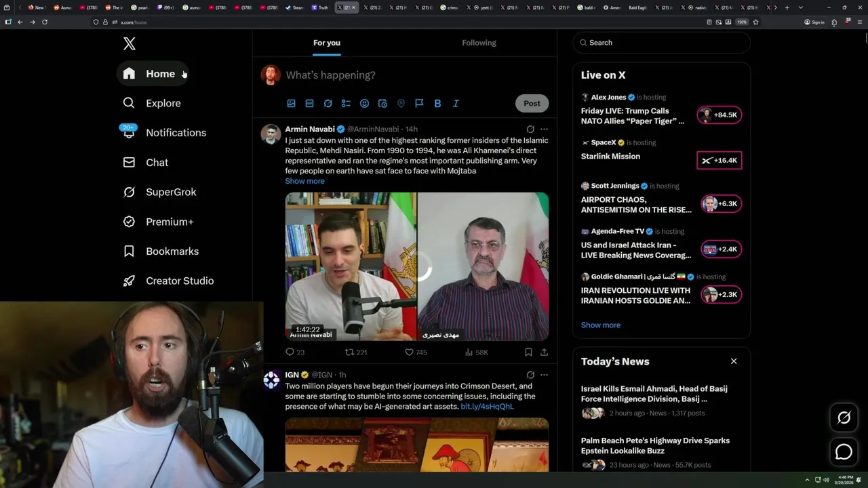868x488 pixels.
Task: Schedule the post with calendar icon
Action: [x=382, y=104]
